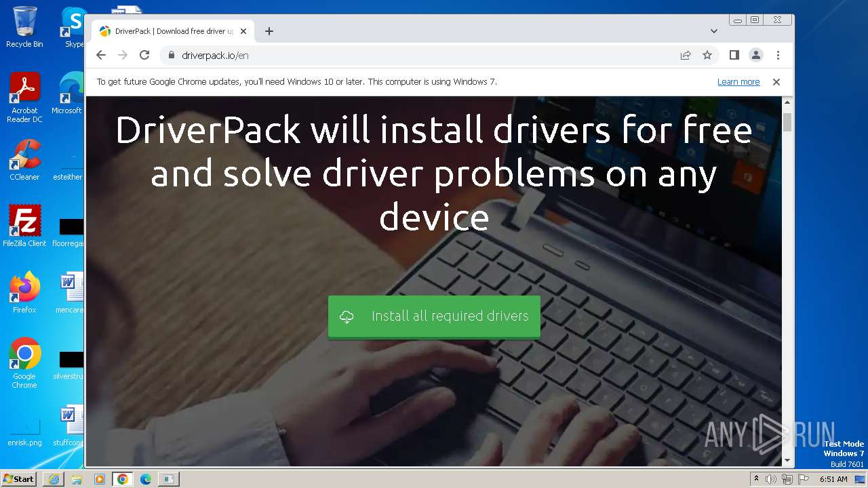This screenshot has height=488, width=868.
Task: Show hidden system tray icons
Action: [756, 479]
